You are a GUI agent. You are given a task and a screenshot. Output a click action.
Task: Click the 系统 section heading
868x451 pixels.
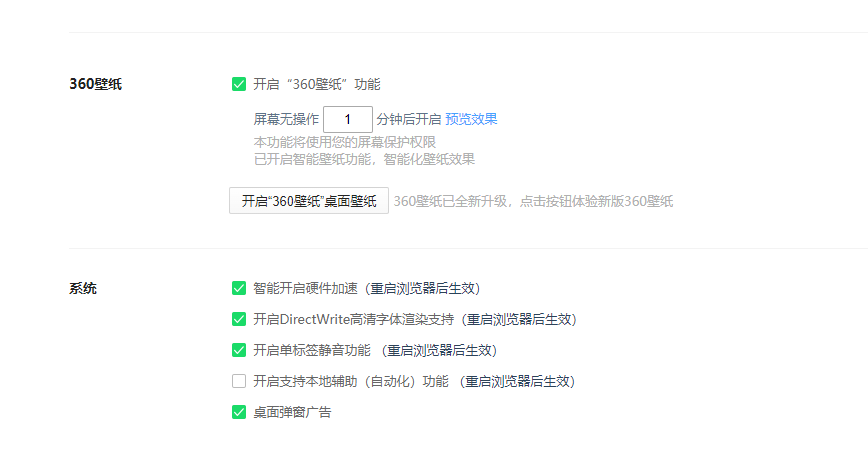point(83,289)
